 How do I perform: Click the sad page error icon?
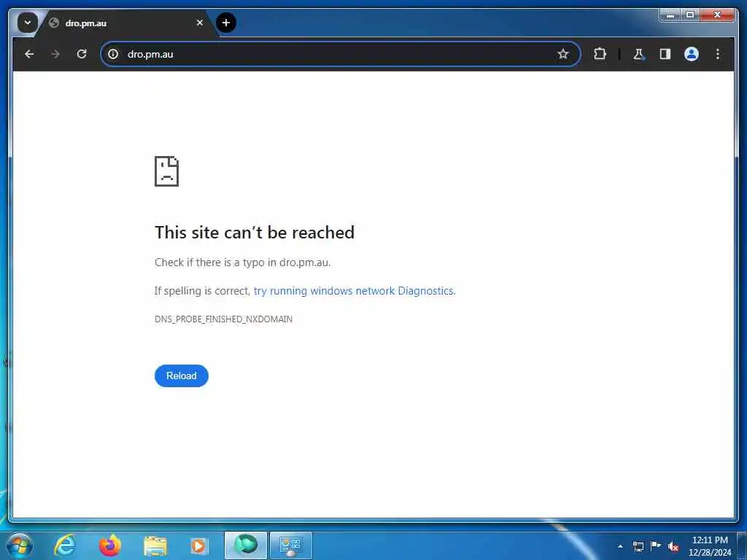(x=167, y=171)
